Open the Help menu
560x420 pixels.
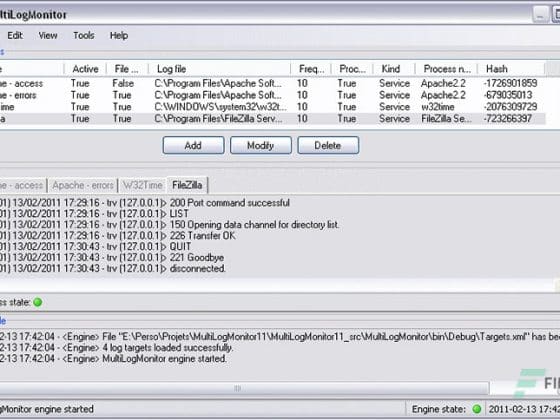tap(119, 35)
